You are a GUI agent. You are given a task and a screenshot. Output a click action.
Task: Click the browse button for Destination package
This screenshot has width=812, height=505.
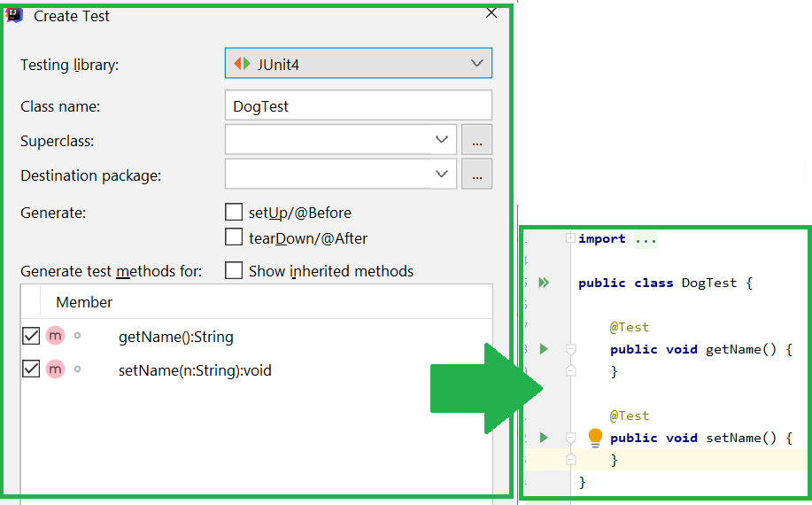[476, 175]
